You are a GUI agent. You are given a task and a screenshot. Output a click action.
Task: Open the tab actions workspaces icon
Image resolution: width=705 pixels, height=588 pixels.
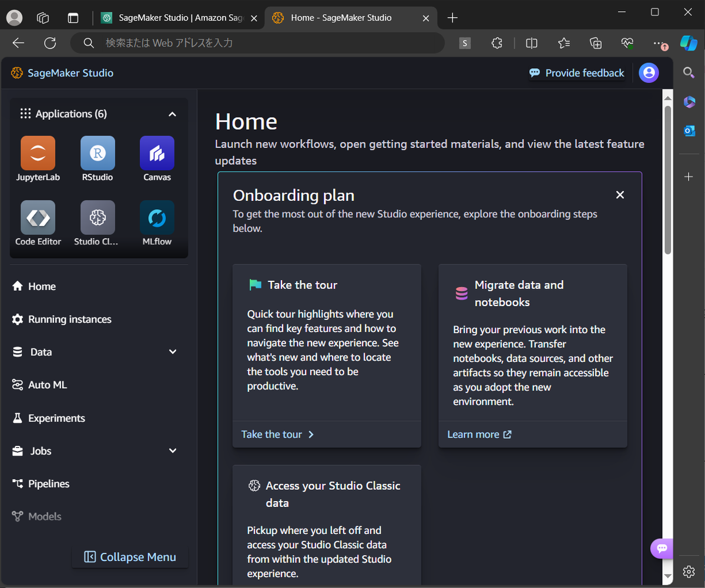43,18
